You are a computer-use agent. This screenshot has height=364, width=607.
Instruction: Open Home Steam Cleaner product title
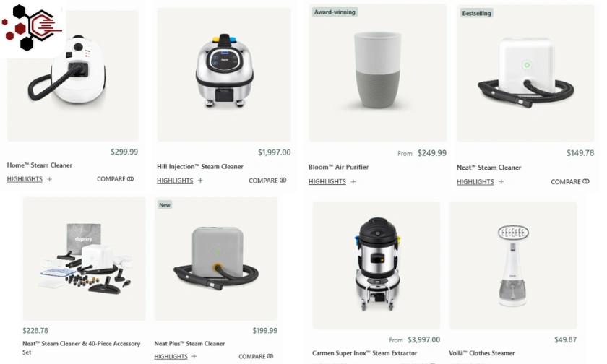[x=40, y=165]
